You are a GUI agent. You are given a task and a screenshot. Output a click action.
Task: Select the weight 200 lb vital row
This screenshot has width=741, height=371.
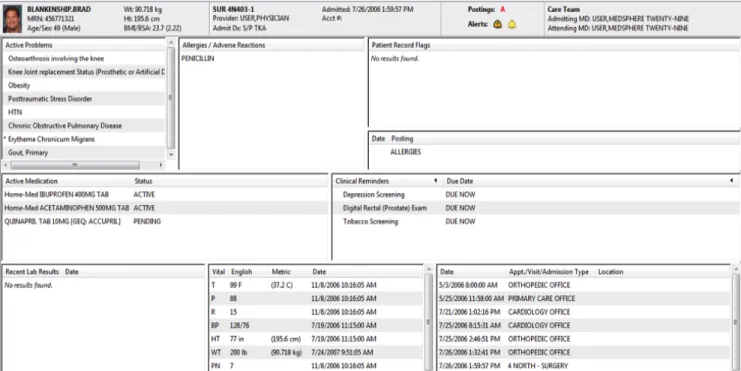(316, 353)
